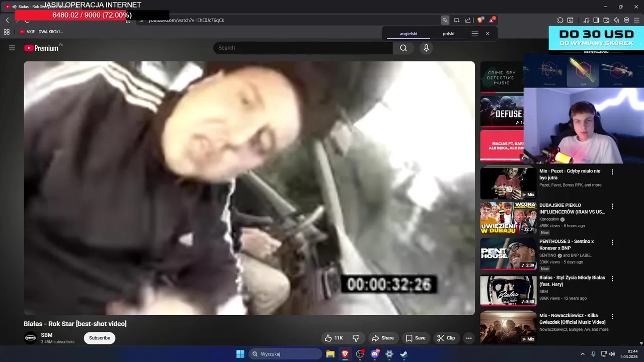Open Białas - Styl Życia Młody Białas video
The width and height of the screenshot is (644, 362).
pos(572,281)
